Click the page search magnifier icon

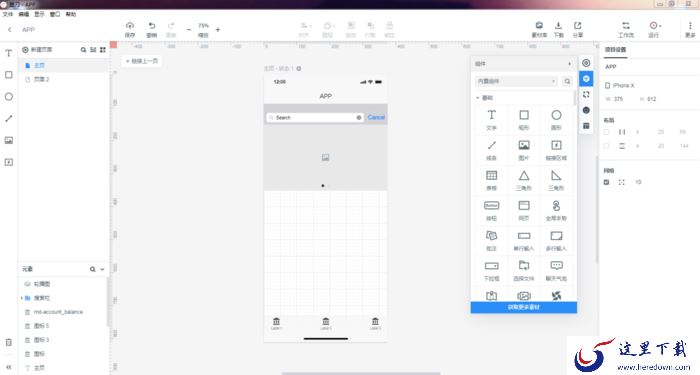[83, 50]
